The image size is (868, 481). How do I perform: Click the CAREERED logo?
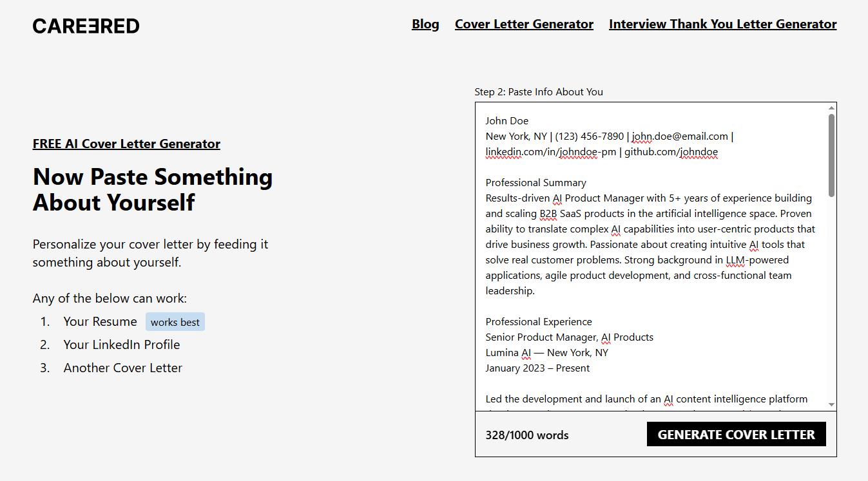[x=86, y=26]
